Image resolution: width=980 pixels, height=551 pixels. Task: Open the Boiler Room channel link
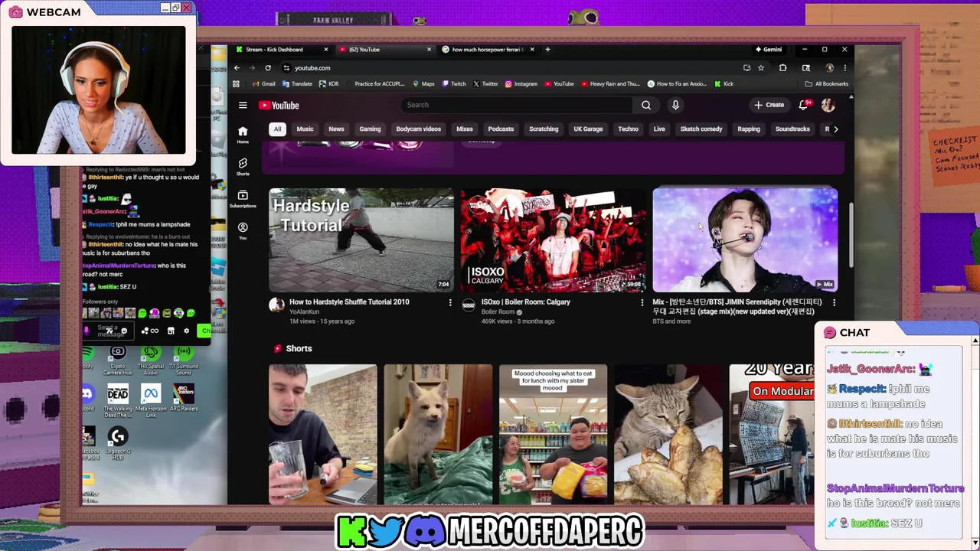point(498,311)
